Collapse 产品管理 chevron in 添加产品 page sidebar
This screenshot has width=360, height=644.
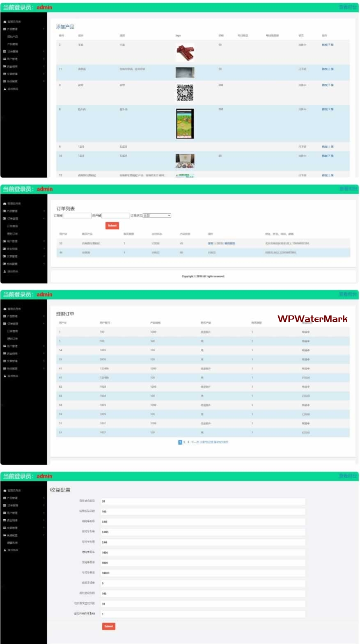click(44, 29)
